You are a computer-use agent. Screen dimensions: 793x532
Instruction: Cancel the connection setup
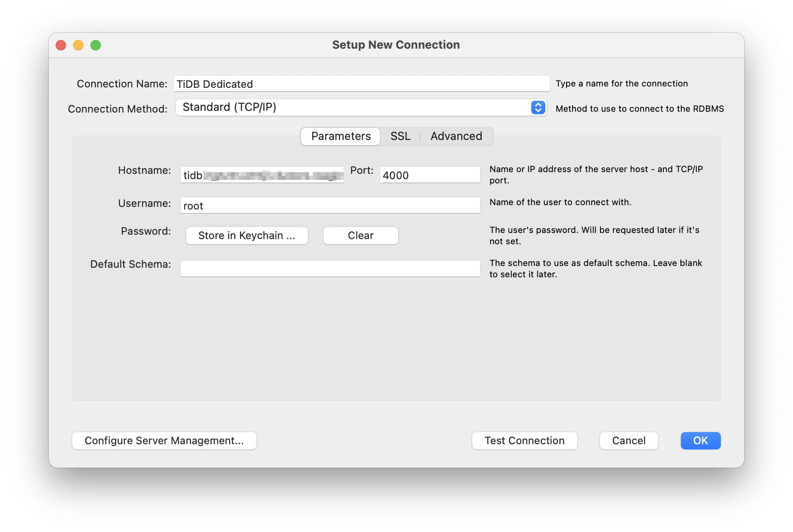pyautogui.click(x=628, y=440)
